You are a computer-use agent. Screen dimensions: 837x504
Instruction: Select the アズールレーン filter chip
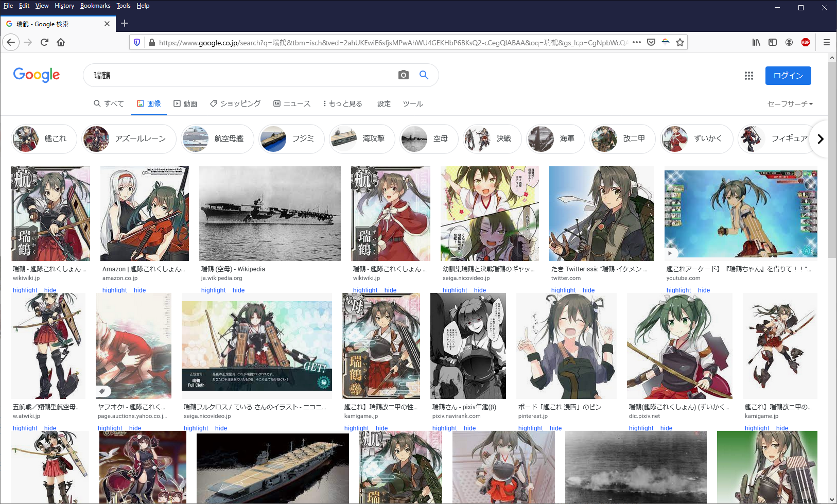[x=129, y=138]
